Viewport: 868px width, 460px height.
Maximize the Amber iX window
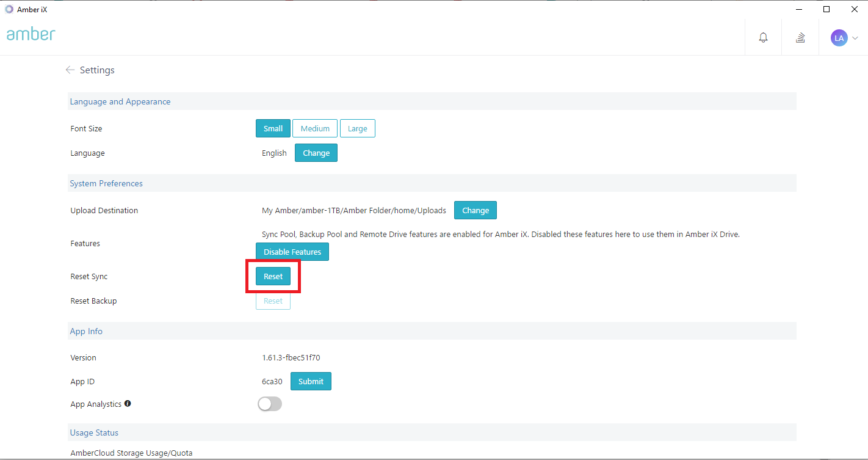[x=826, y=9]
